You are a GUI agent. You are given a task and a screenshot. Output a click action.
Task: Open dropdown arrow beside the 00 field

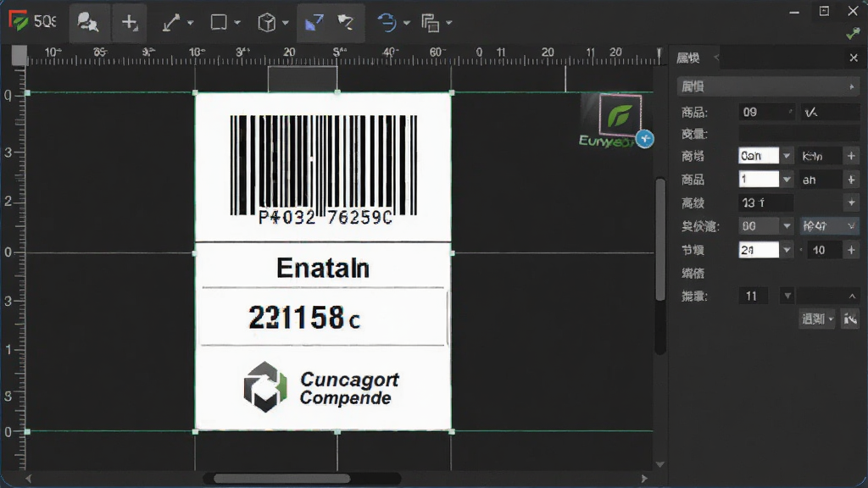(787, 226)
